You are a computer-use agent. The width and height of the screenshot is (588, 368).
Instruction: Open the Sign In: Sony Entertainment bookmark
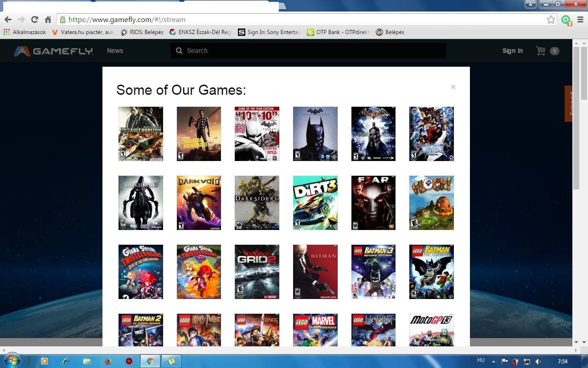click(x=269, y=32)
